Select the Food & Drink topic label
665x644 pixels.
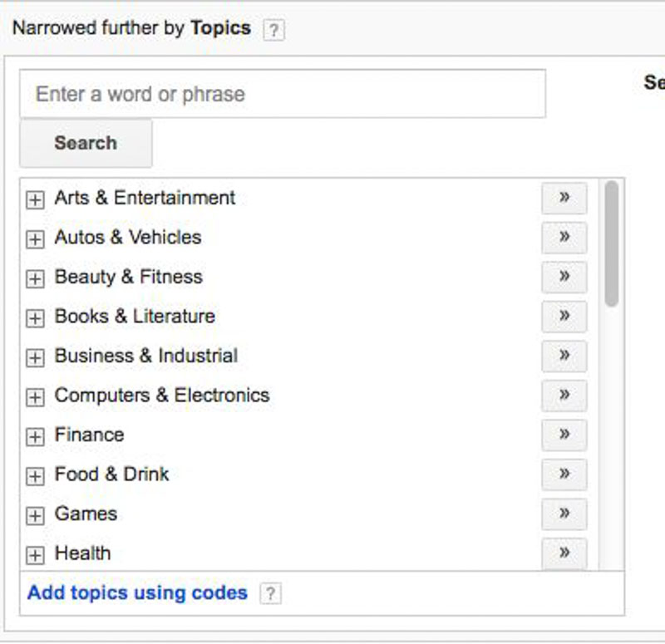pos(112,474)
